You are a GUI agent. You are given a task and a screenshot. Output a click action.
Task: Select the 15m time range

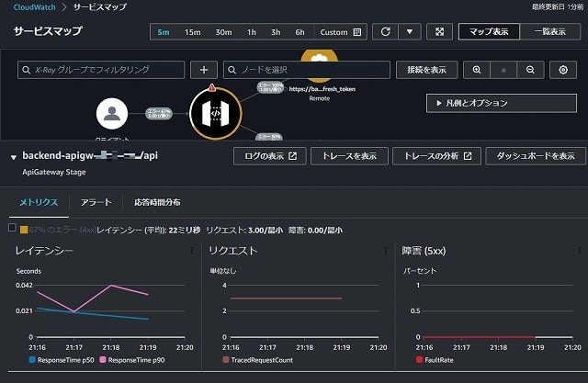tap(192, 32)
